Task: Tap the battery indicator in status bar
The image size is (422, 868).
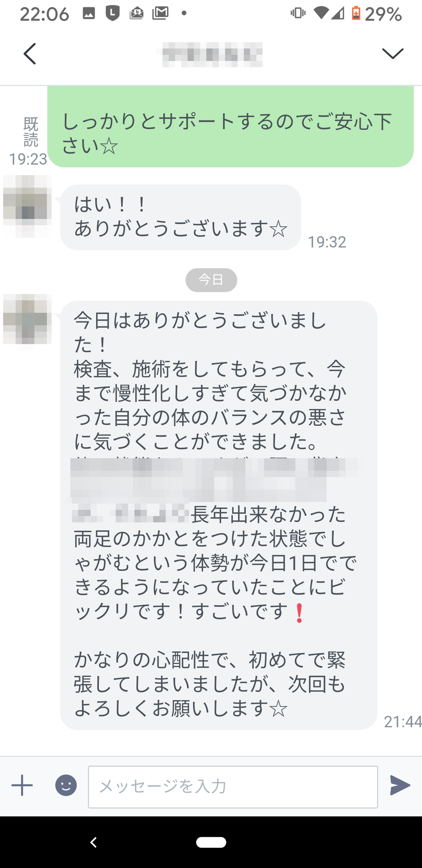Action: pos(356,13)
